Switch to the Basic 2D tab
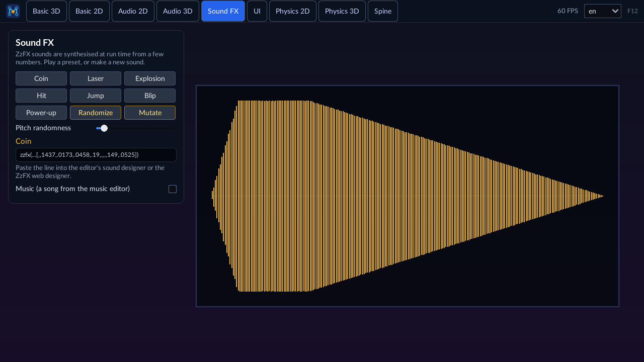The image size is (644, 362). 89,11
